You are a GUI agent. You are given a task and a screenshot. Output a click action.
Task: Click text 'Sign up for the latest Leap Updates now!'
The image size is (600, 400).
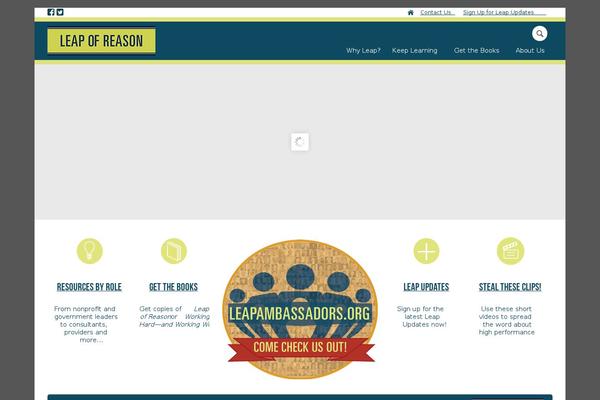click(421, 317)
